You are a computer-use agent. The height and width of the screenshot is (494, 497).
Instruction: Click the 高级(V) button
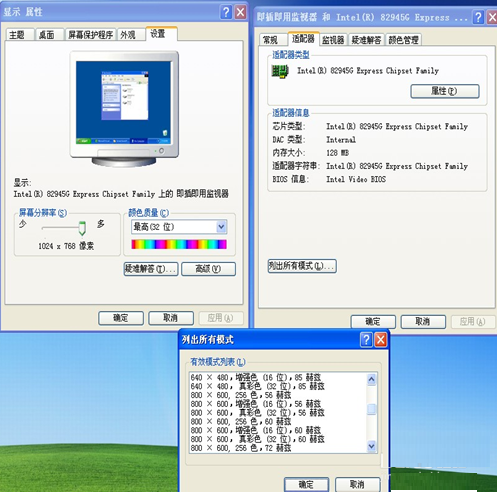tap(208, 269)
